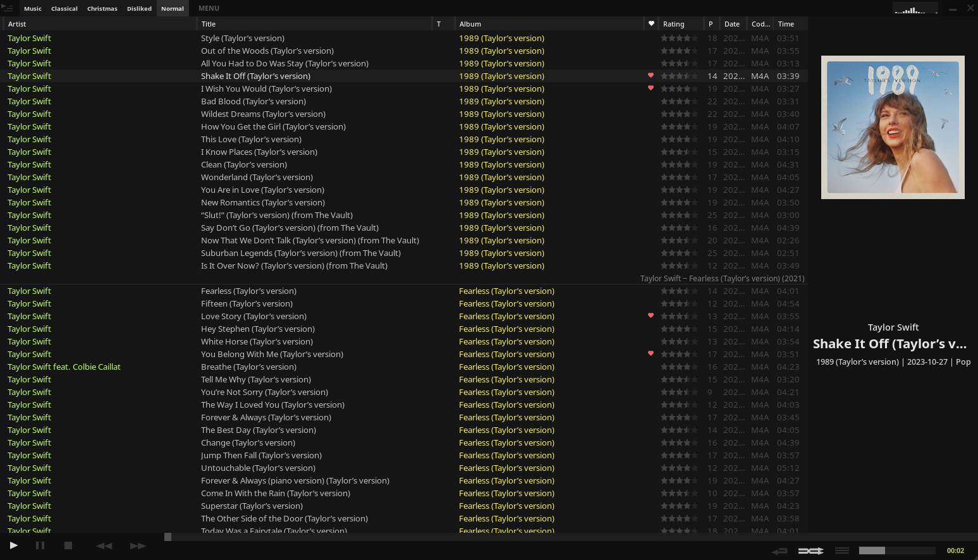Set star rating for Clean (Taylor's version)
Image resolution: width=978 pixels, height=560 pixels.
[680, 164]
